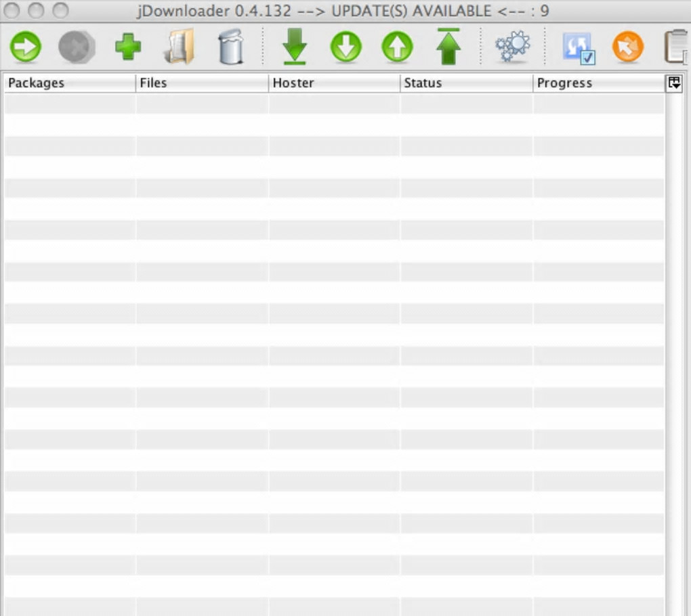Click the orange update icon
691x616 pixels.
(x=628, y=47)
